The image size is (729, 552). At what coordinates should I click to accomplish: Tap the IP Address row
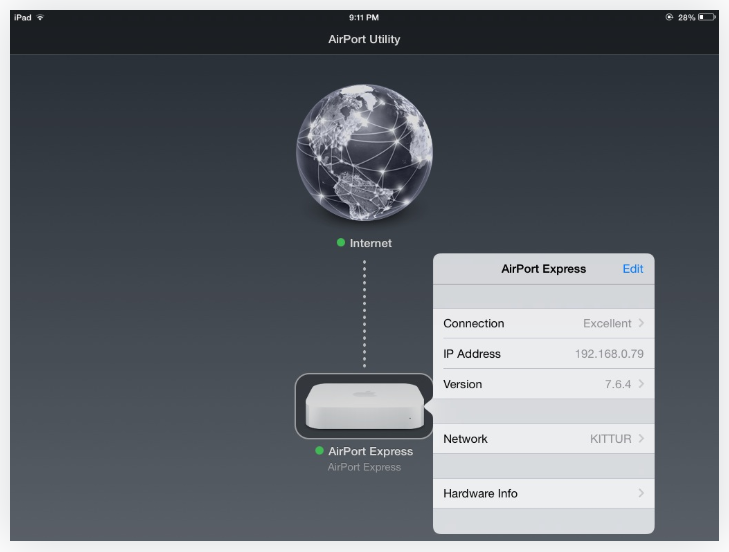(x=543, y=353)
